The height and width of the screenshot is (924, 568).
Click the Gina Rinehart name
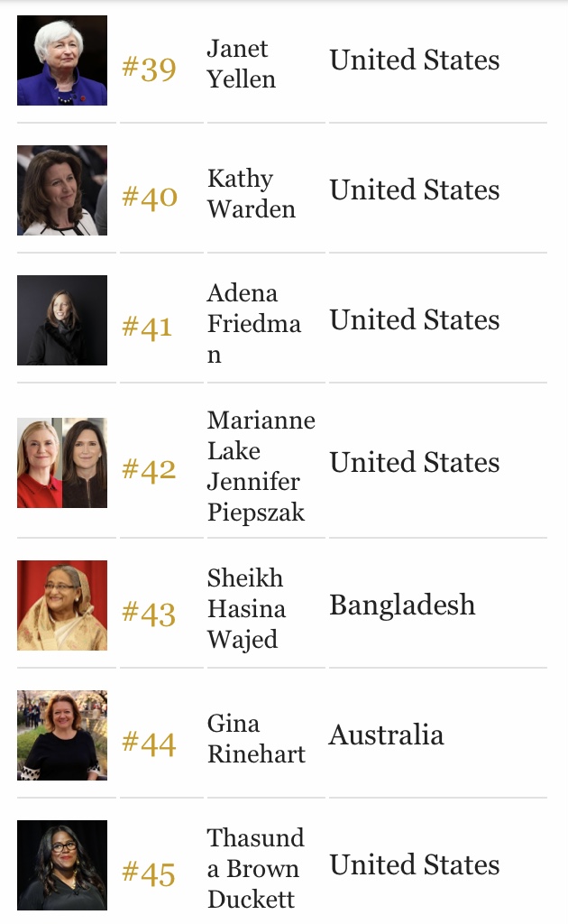coord(257,738)
